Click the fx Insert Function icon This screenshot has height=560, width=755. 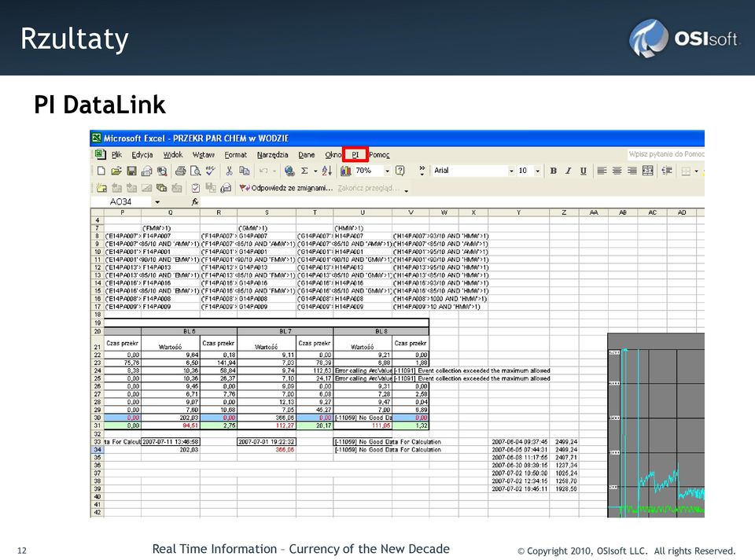coord(194,202)
